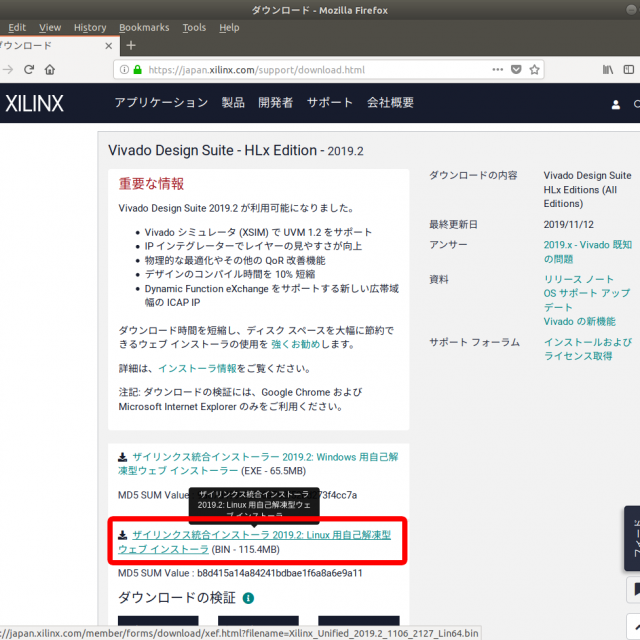This screenshot has height=640, width=640.
Task: Open a new browser tab
Action: (130, 45)
